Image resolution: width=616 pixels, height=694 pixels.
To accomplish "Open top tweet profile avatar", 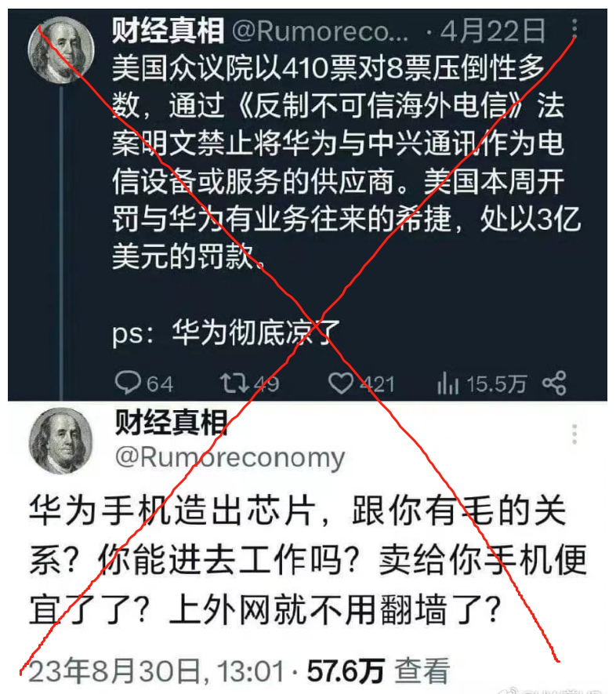I will tap(61, 50).
